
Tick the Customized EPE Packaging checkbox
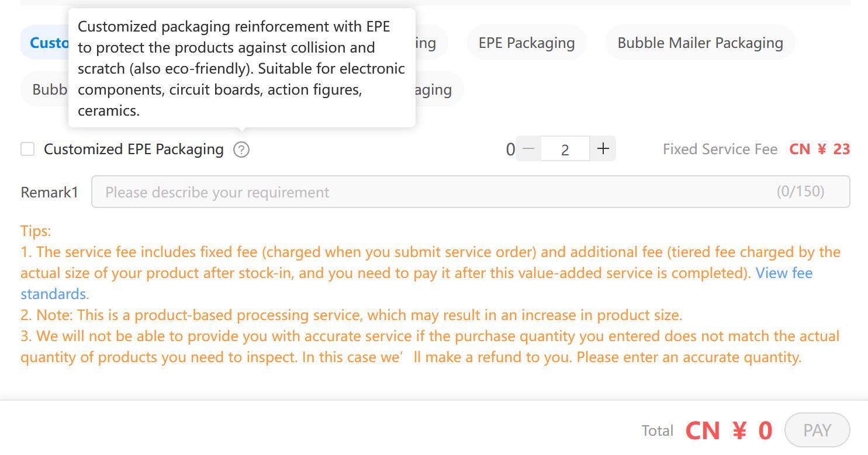click(27, 149)
